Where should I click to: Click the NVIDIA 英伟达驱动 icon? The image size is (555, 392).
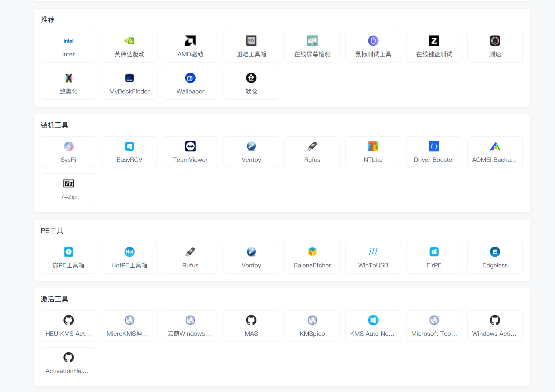coord(129,41)
